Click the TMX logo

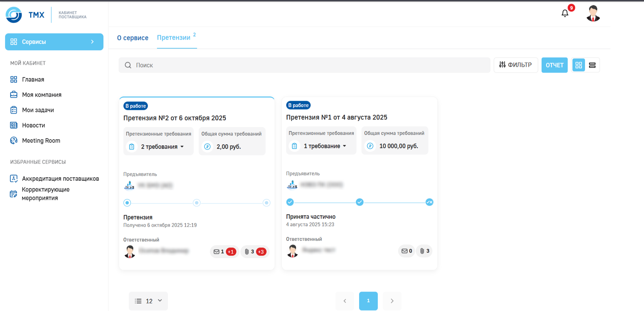(x=25, y=15)
